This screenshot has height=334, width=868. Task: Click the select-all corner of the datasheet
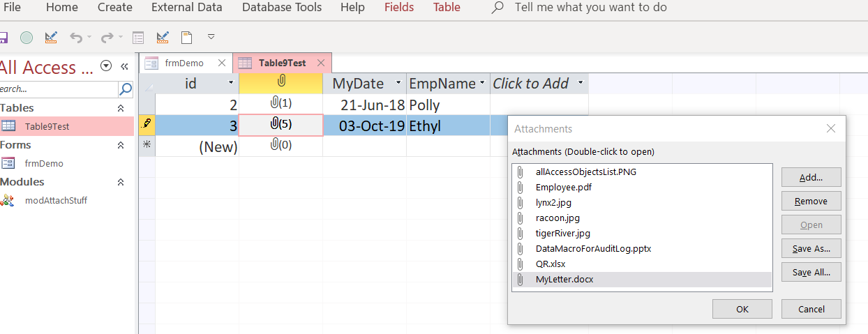pos(147,84)
